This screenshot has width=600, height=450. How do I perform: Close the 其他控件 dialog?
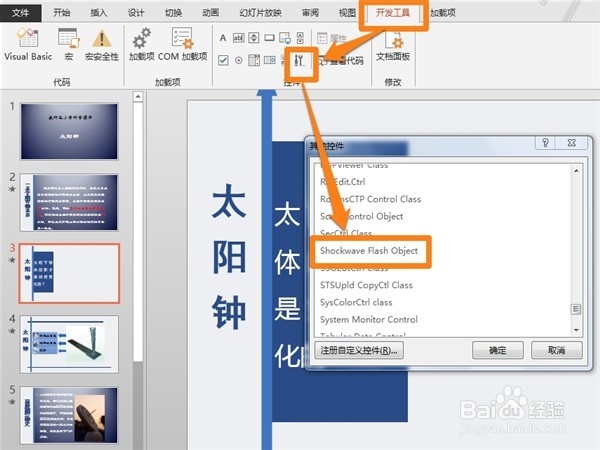tap(572, 143)
